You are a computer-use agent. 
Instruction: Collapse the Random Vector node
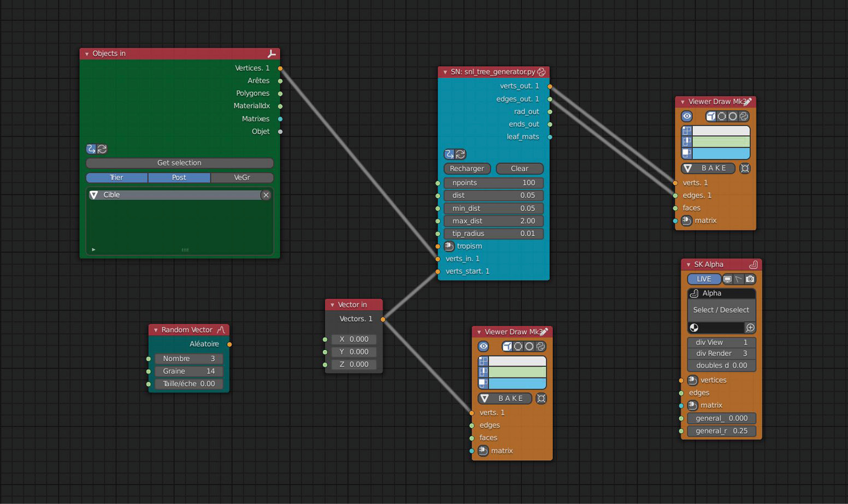pyautogui.click(x=156, y=330)
